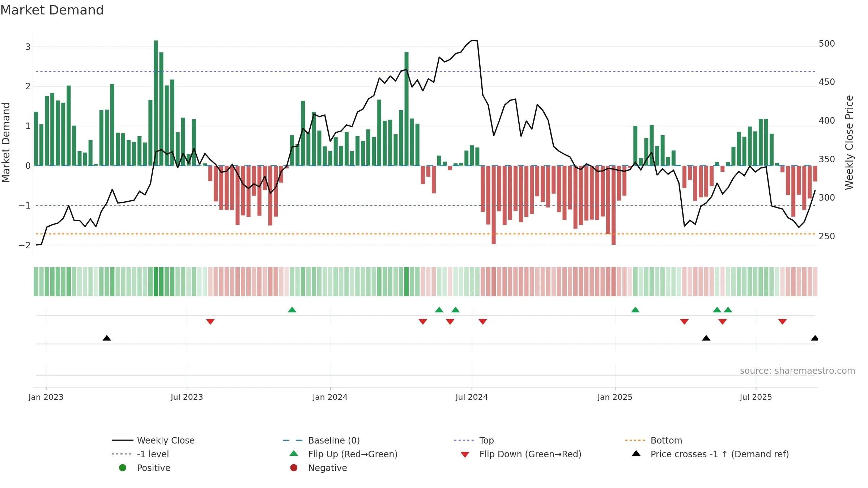Viewport: 868px width, 488px height.
Task: Click the black price-cross marker in spring 2025
Action: coord(706,338)
